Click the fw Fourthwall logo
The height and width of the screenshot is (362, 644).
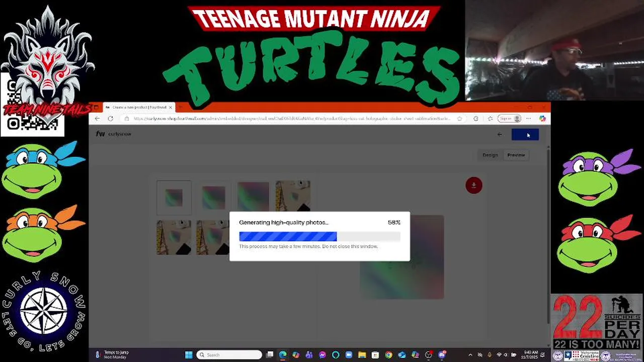tap(100, 134)
